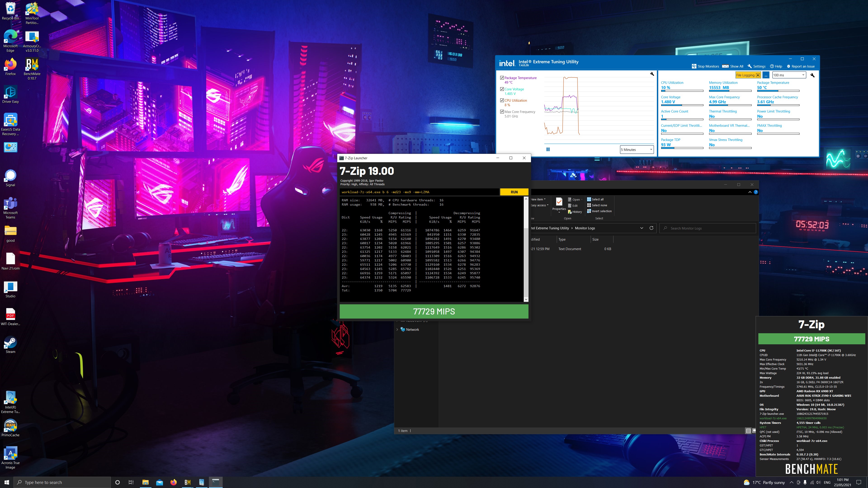Open Settings in Intel XTU header
The height and width of the screenshot is (488, 868).
coord(756,66)
